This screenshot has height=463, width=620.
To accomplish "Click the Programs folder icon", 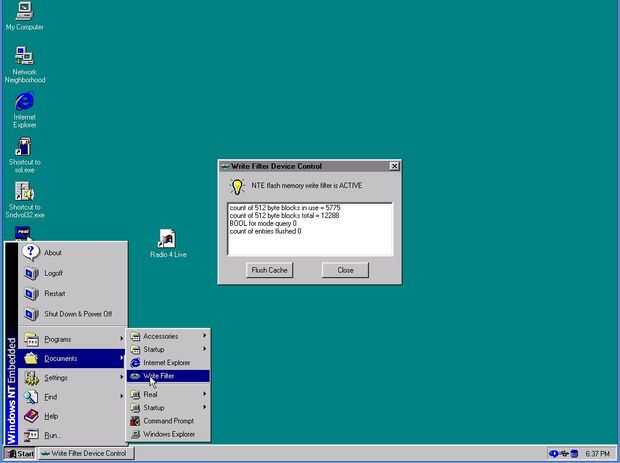I will [31, 339].
